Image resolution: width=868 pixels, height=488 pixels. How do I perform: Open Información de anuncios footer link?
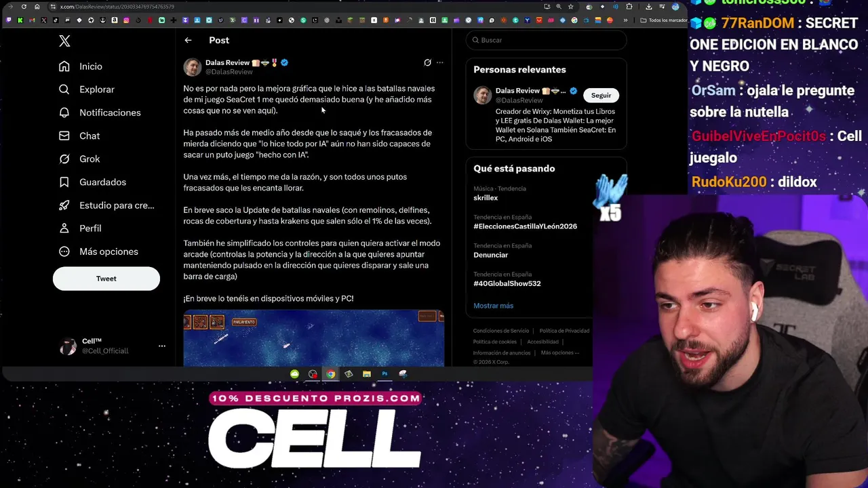click(502, 352)
